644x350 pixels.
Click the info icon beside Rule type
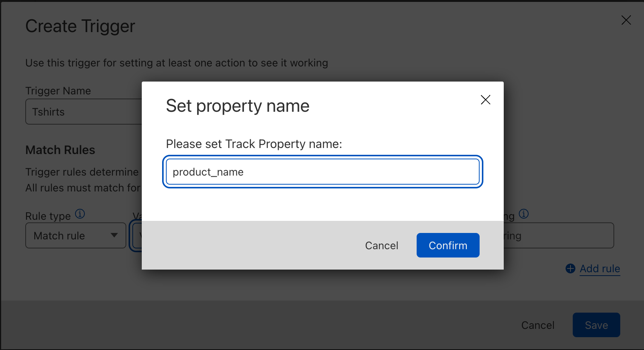80,214
